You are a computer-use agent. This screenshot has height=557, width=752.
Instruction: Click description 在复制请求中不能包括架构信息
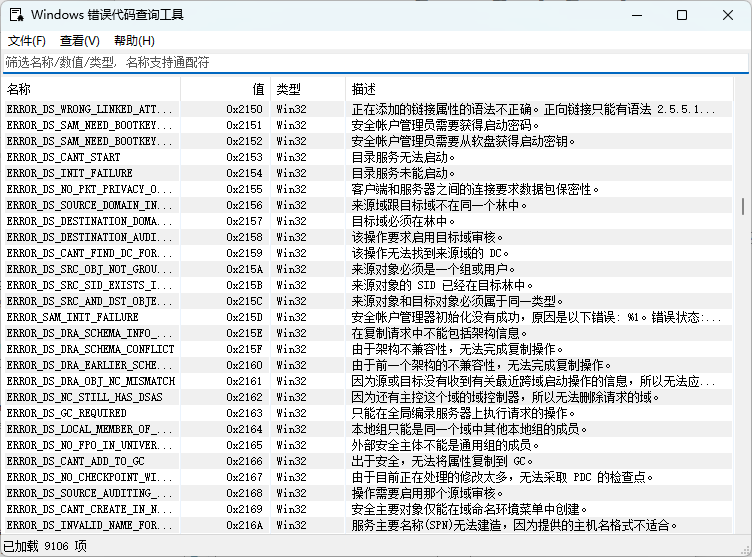(x=439, y=333)
